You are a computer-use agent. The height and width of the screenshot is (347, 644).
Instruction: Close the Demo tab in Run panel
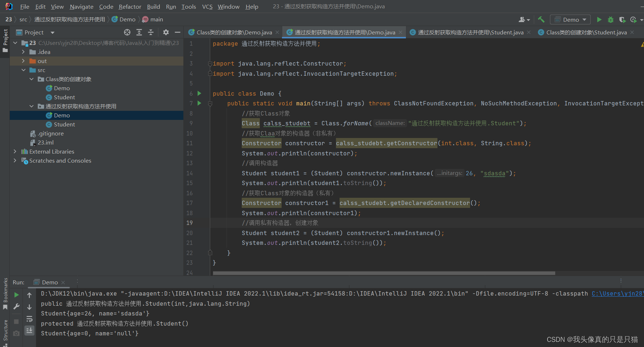click(63, 283)
